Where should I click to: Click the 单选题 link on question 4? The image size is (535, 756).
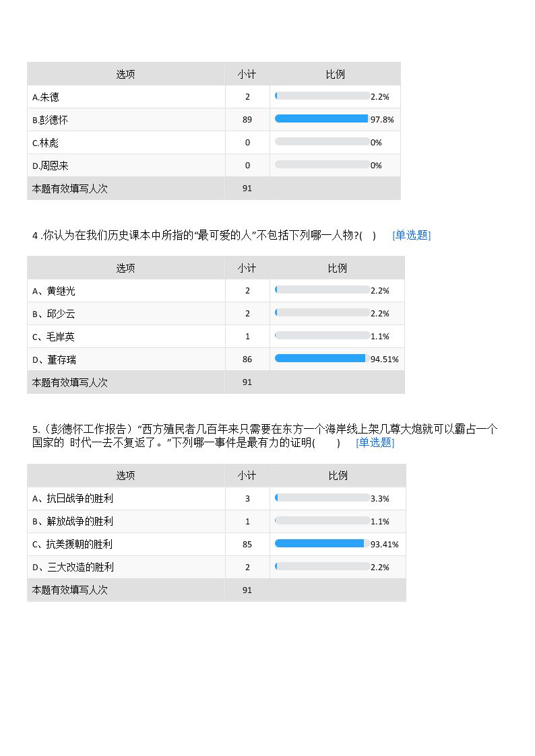pyautogui.click(x=412, y=236)
